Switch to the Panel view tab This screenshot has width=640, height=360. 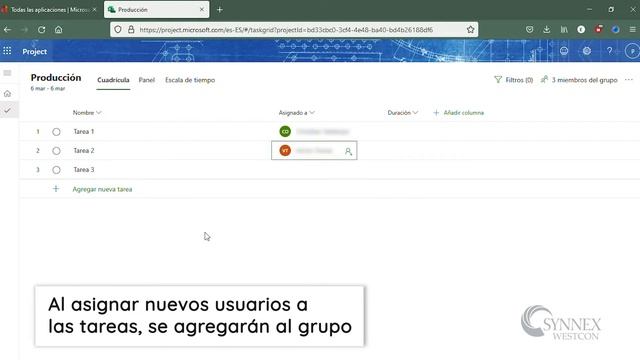(x=147, y=80)
